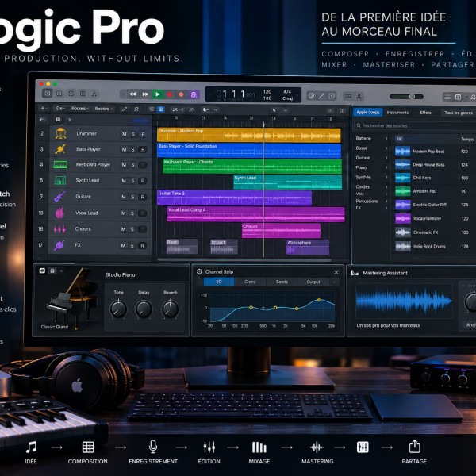Click the FX track icon
The width and height of the screenshot is (476, 476).
59,245
